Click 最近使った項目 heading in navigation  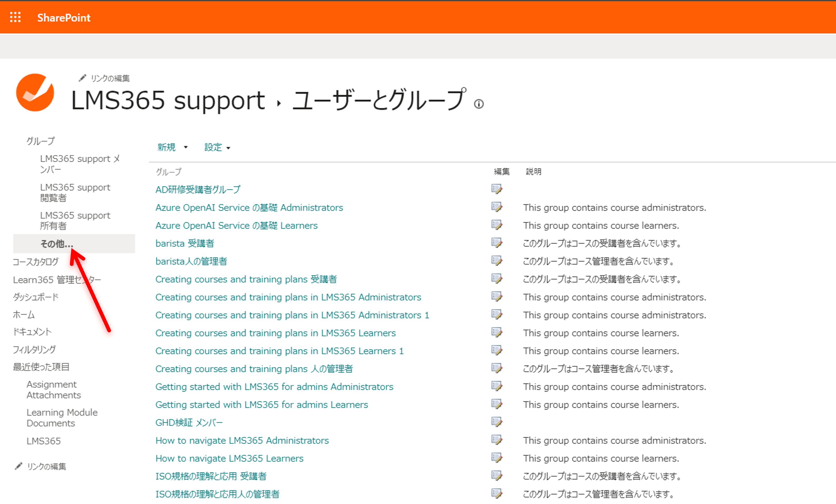click(41, 367)
